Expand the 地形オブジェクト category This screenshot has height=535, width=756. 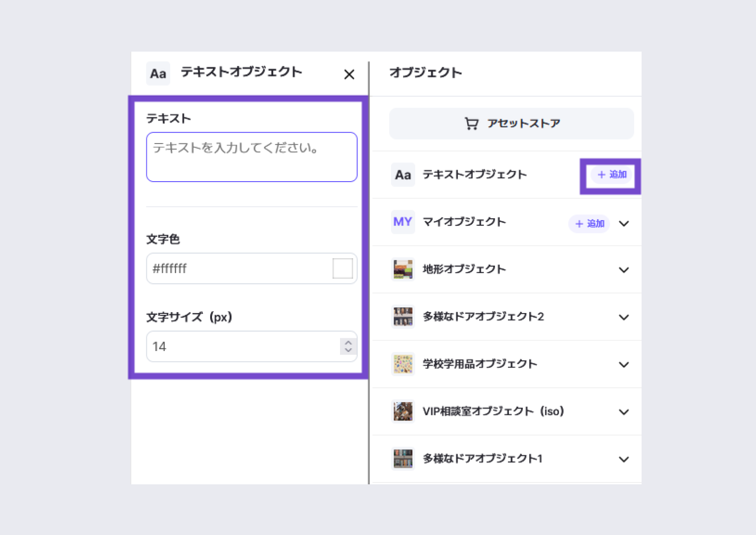pos(624,270)
